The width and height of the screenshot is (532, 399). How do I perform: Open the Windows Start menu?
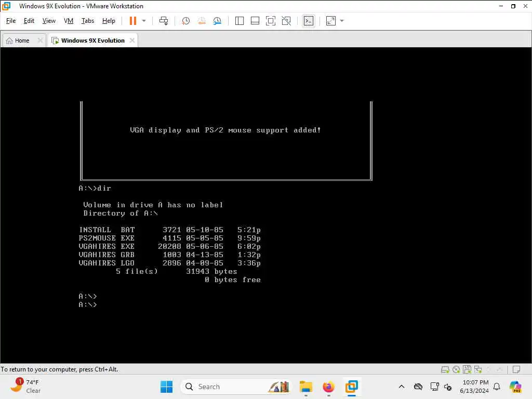pos(166,387)
